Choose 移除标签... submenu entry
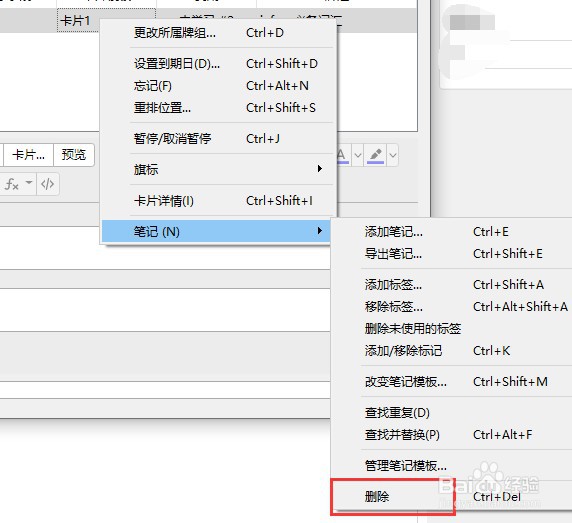The height and width of the screenshot is (523, 572). tap(452, 307)
